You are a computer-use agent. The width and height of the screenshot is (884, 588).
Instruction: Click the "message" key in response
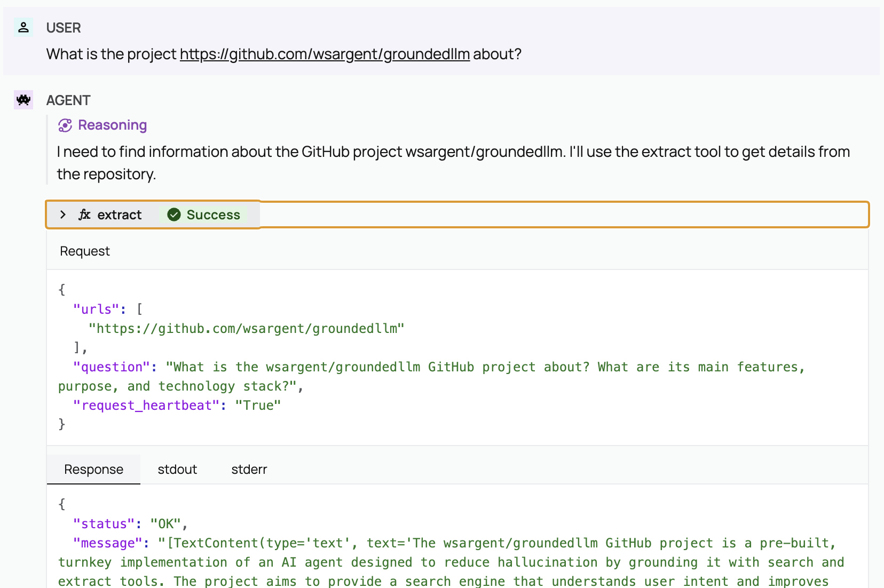(108, 543)
